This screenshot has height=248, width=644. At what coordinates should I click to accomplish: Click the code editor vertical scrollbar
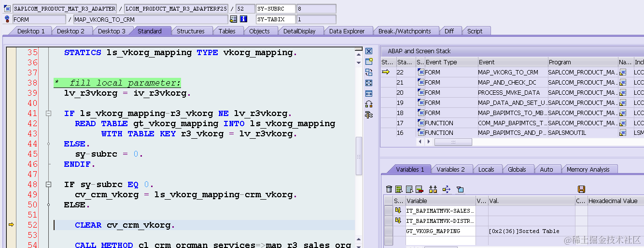(359, 156)
